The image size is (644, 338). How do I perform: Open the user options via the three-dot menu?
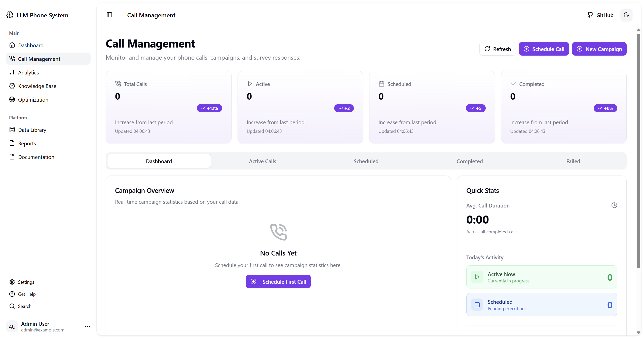pyautogui.click(x=87, y=326)
